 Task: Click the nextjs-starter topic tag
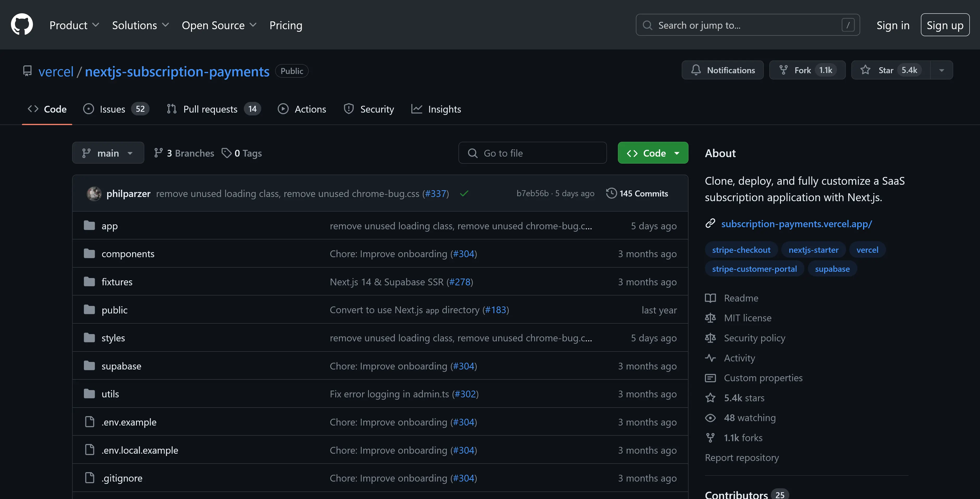(813, 250)
